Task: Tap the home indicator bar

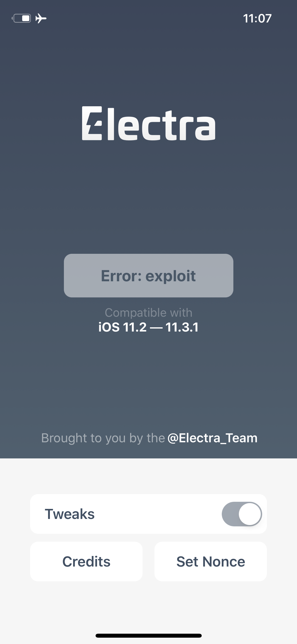Action: tap(149, 636)
